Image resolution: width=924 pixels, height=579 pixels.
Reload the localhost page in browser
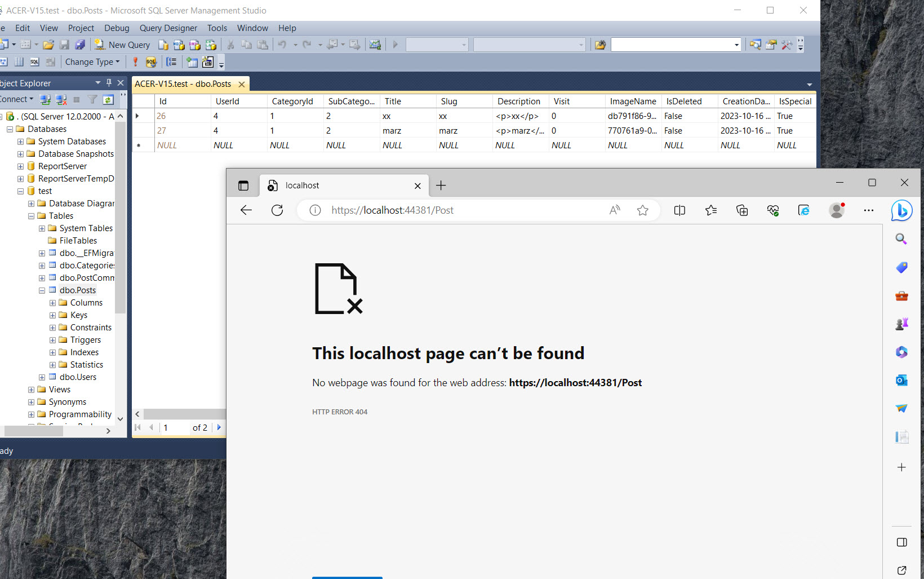277,210
